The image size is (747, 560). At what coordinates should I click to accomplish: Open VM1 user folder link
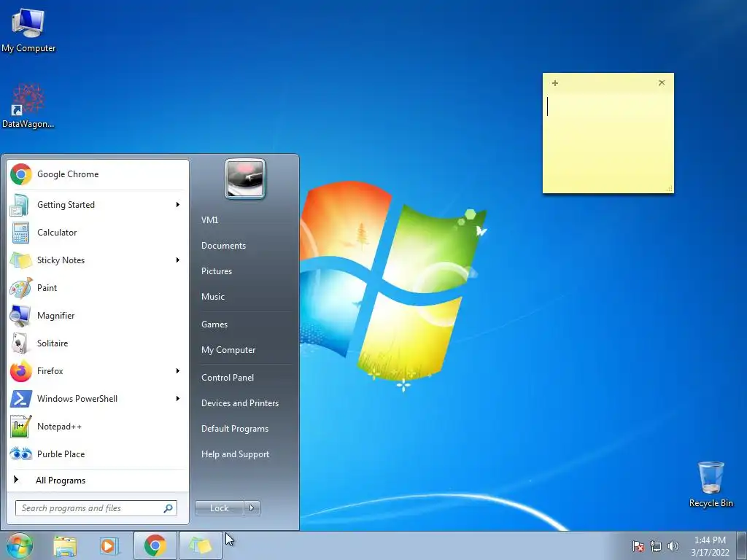209,220
